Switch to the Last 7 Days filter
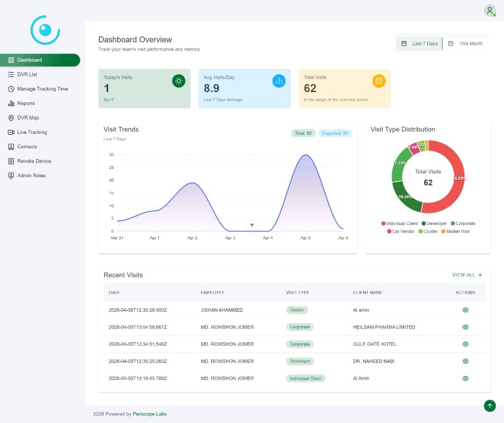 (419, 43)
